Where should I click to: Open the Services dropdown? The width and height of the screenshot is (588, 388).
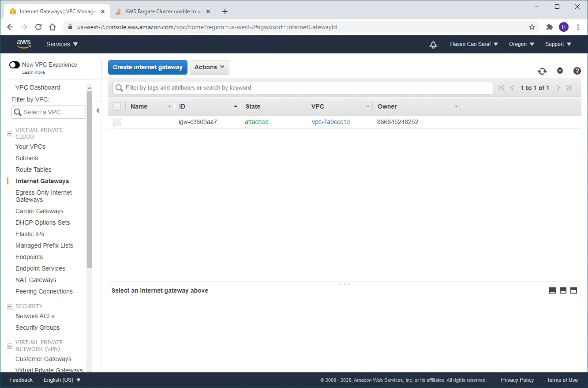pyautogui.click(x=62, y=44)
